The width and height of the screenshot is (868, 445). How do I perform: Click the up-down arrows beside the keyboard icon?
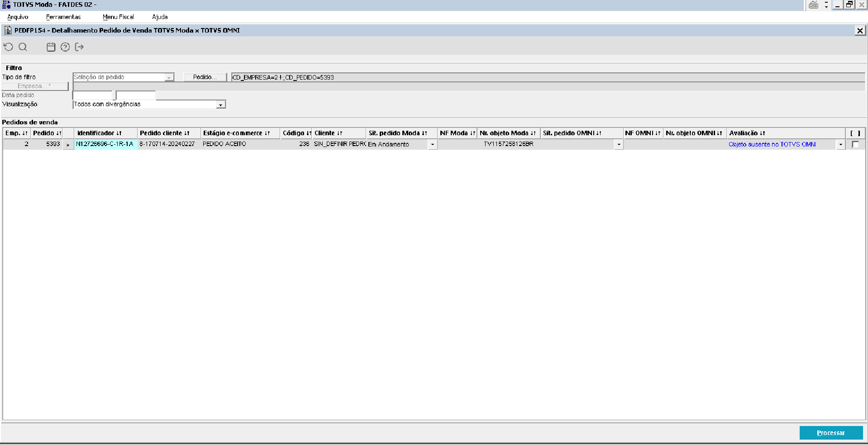pos(826,5)
